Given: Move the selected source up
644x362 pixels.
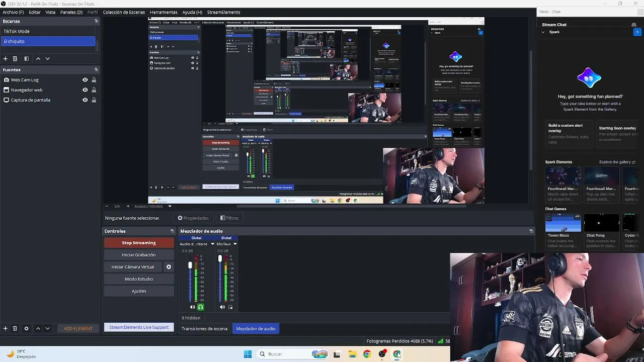Looking at the screenshot, I should tap(38, 328).
